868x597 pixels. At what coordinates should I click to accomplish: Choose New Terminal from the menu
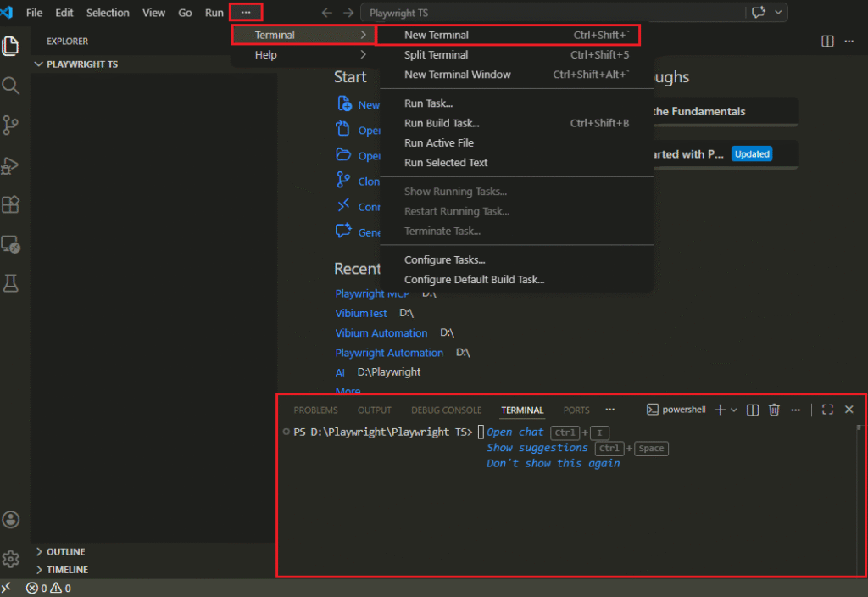click(508, 35)
